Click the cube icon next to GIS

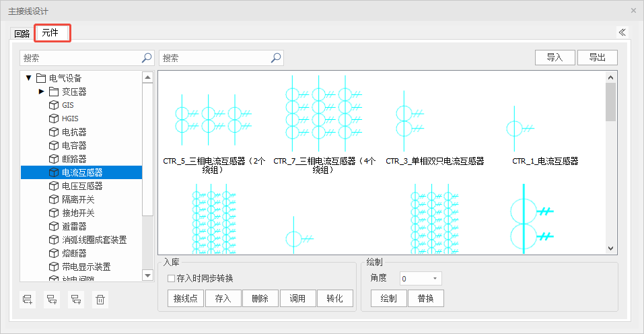(54, 105)
